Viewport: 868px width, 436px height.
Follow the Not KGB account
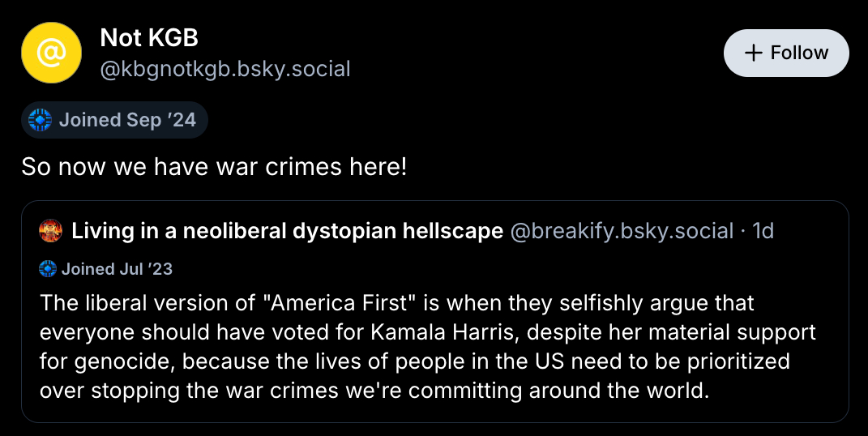point(785,53)
